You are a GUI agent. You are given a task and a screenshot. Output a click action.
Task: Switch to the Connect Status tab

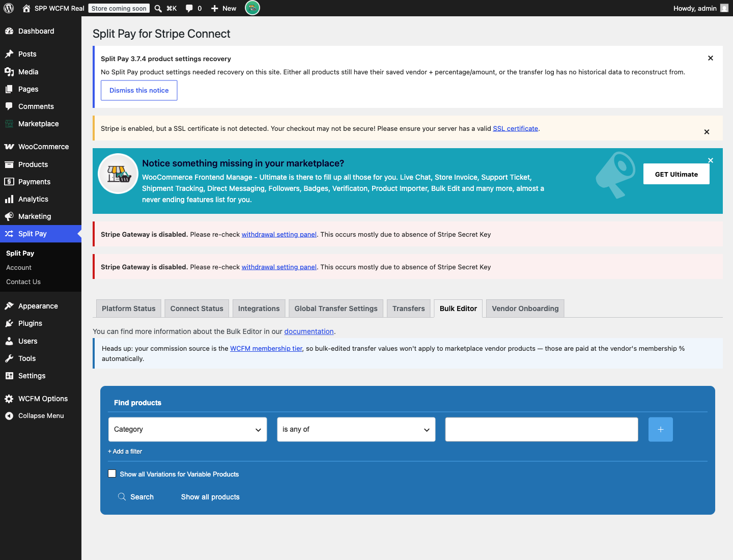pos(197,309)
